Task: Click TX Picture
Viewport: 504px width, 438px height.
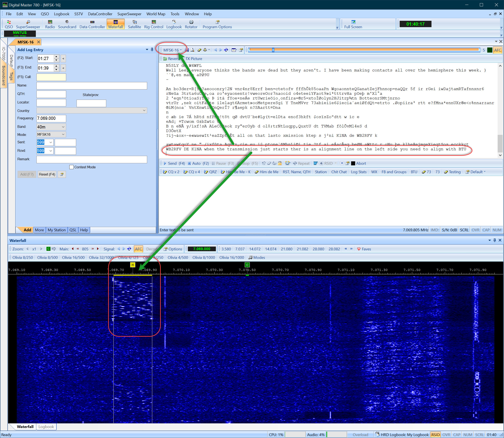Action: 194,59
